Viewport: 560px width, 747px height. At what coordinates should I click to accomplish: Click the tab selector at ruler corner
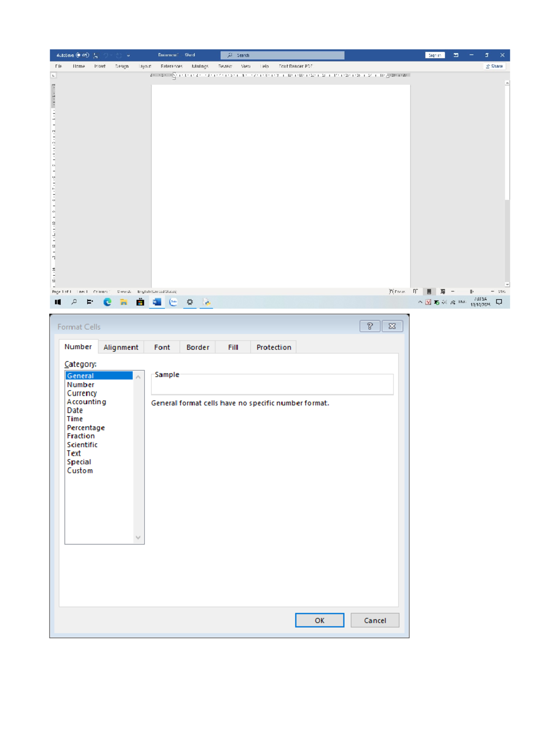pyautogui.click(x=53, y=75)
